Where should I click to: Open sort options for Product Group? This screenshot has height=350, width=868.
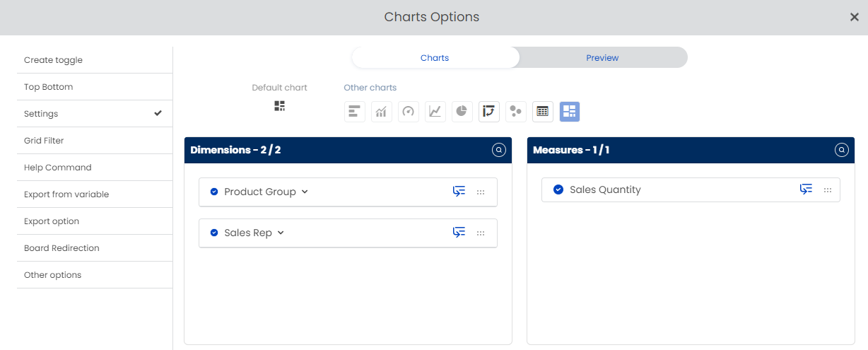459,192
